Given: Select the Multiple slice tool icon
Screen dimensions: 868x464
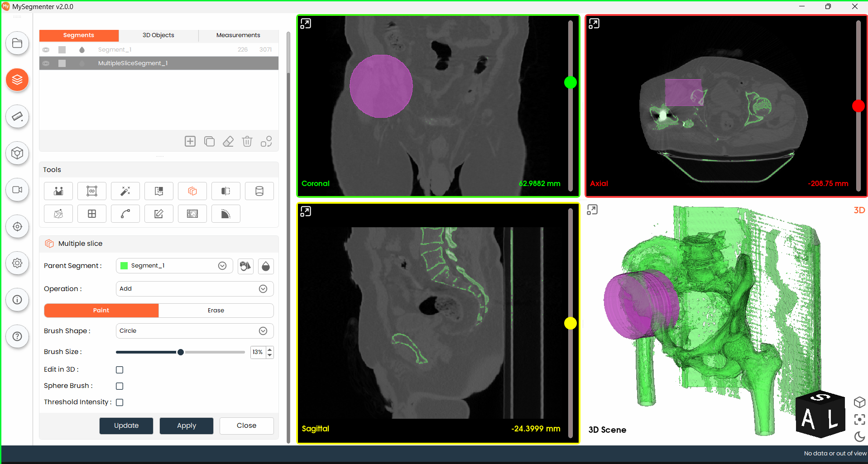Looking at the screenshot, I should [x=192, y=191].
